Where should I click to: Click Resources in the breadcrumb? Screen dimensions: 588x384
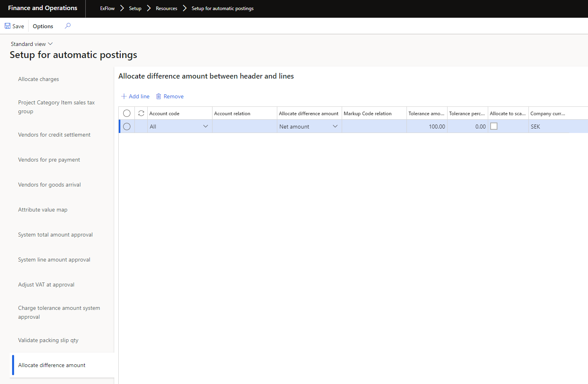pos(167,8)
